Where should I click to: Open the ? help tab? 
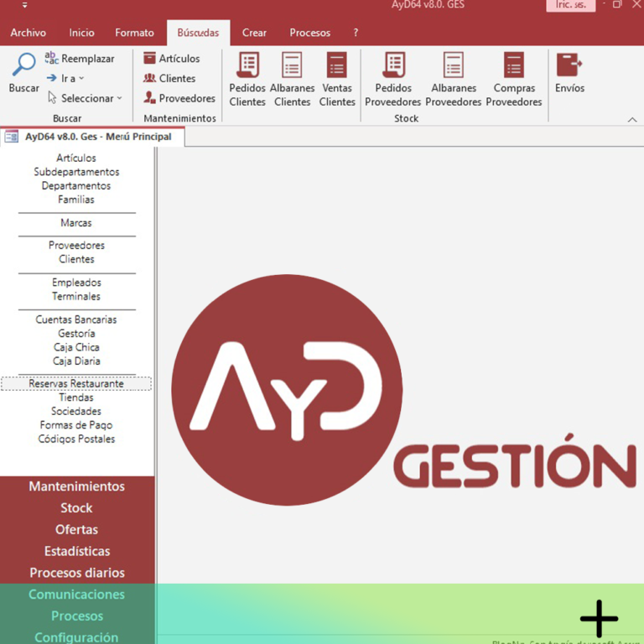point(356,33)
